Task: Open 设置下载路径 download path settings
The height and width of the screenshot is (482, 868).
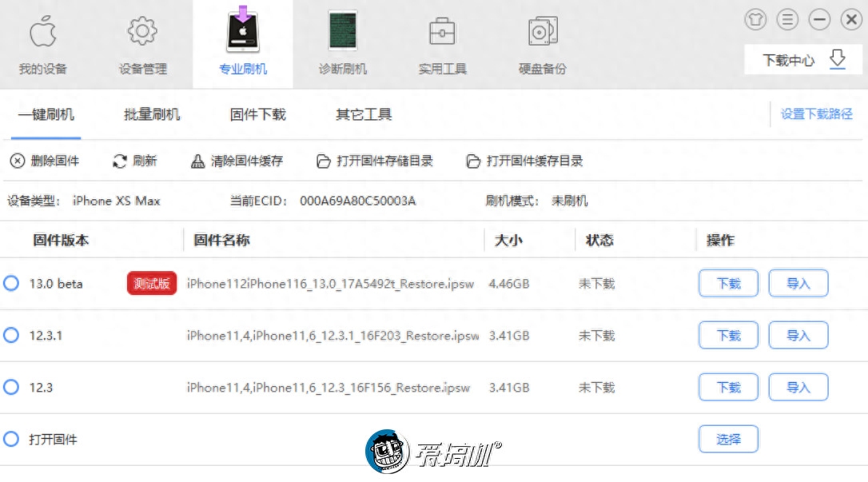Action: click(x=817, y=114)
